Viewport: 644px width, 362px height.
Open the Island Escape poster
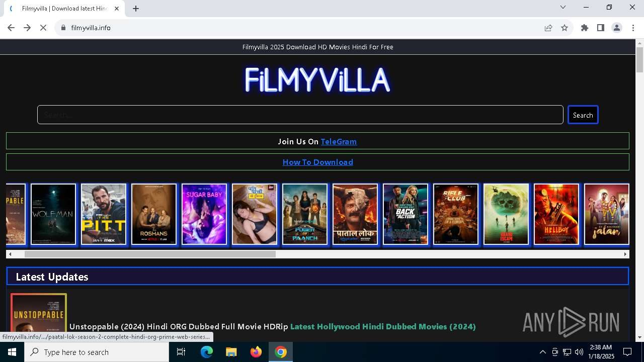point(506,214)
